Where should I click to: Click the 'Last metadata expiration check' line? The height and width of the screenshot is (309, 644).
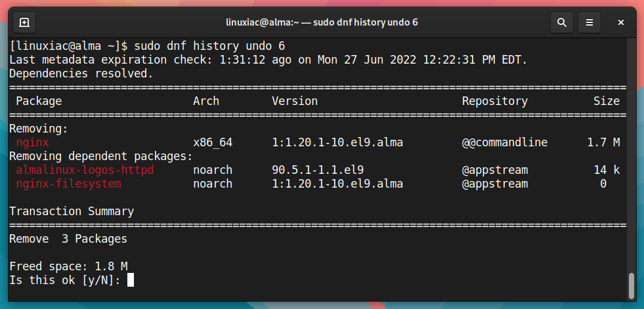pyautogui.click(x=268, y=60)
